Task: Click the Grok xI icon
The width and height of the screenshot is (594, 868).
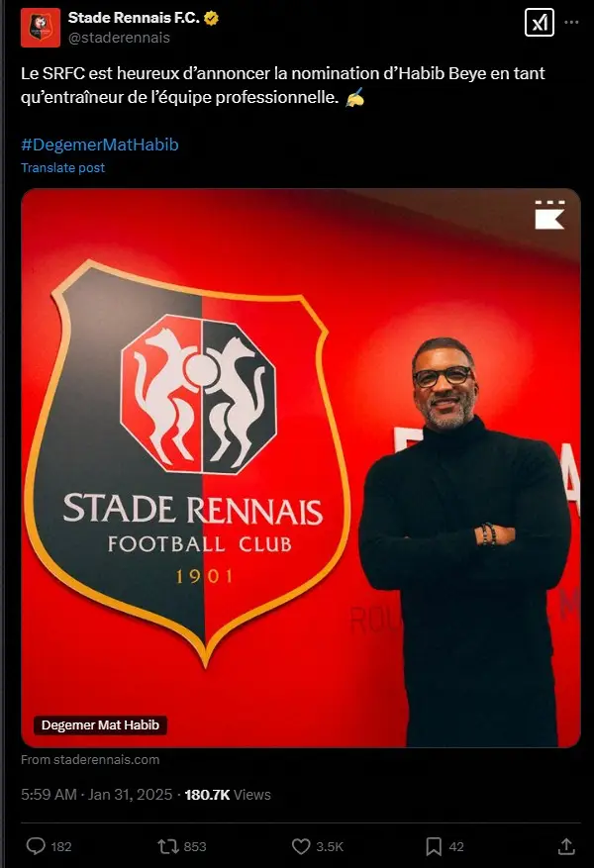Action: tap(540, 23)
